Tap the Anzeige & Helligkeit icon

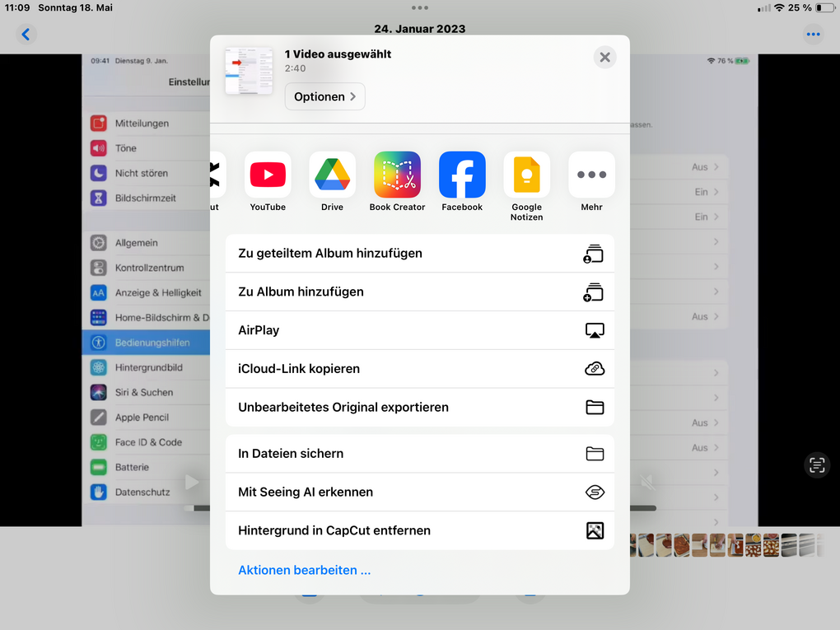(99, 292)
